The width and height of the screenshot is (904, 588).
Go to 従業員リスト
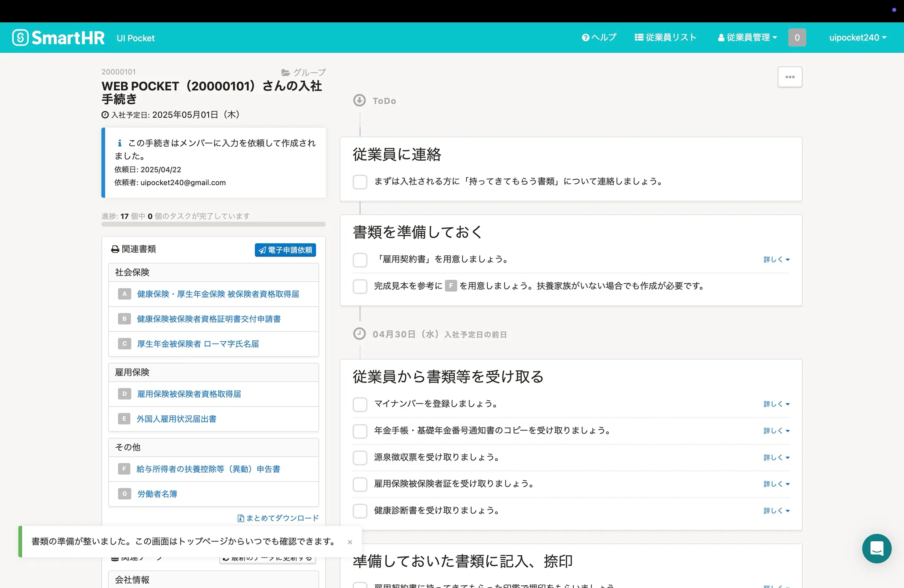click(665, 37)
